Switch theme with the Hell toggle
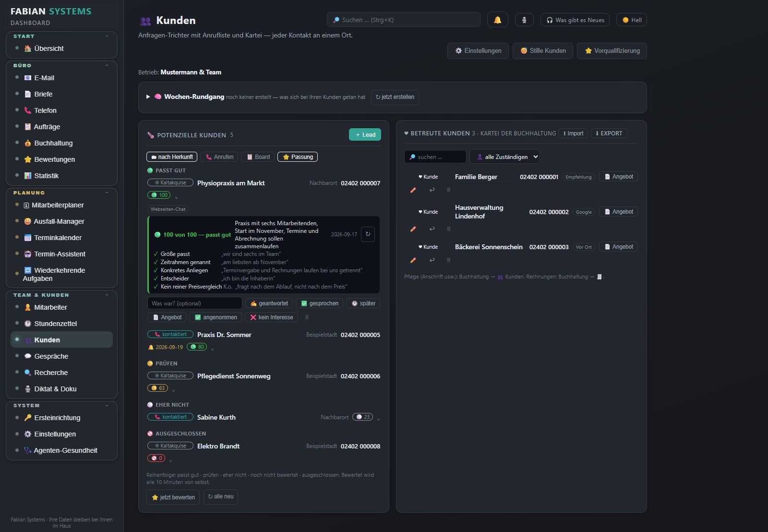The image size is (768, 532). tap(632, 20)
